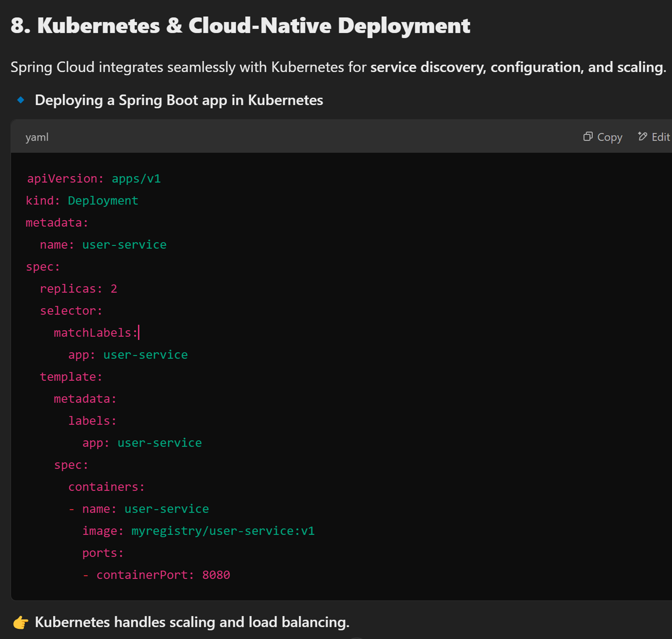
Task: Click the template: key in code
Action: (71, 377)
